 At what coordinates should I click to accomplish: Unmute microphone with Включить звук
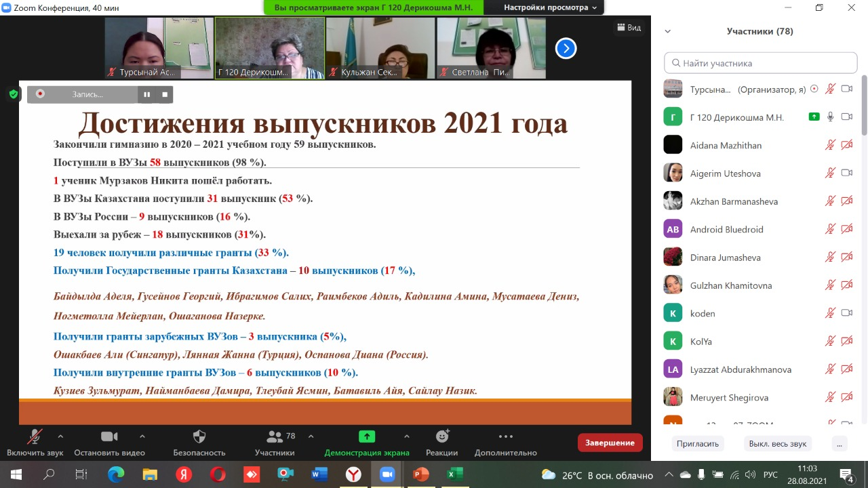coord(34,437)
